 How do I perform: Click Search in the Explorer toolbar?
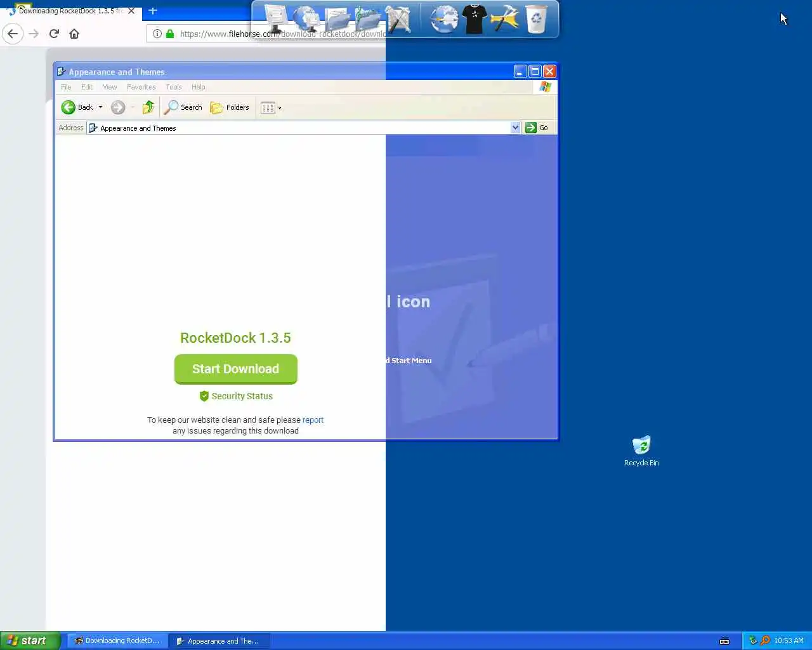coord(183,107)
